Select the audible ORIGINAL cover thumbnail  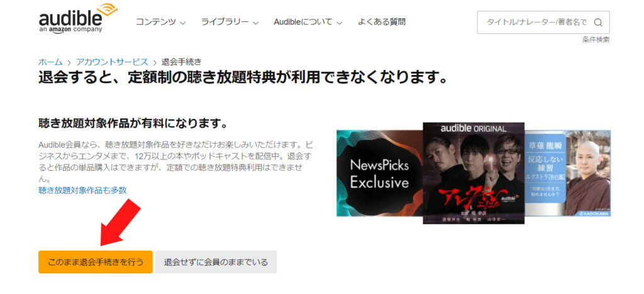(474, 173)
